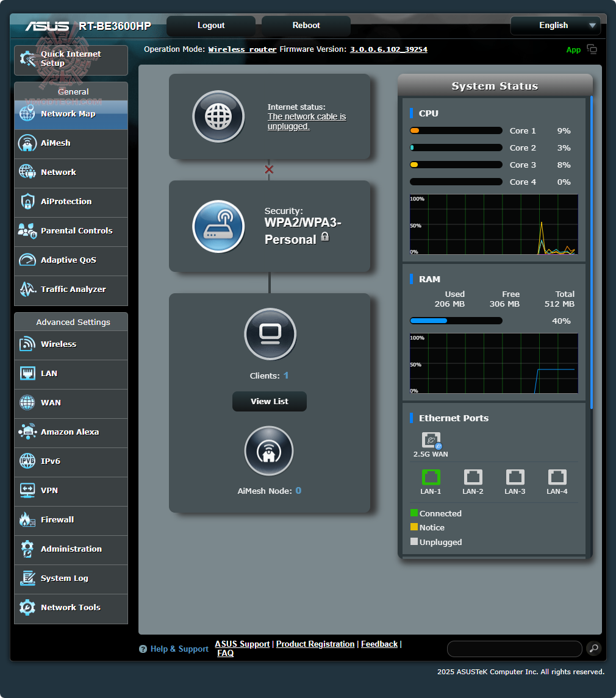The image size is (616, 698).
Task: Click the RAM usage history graph
Action: 494,363
